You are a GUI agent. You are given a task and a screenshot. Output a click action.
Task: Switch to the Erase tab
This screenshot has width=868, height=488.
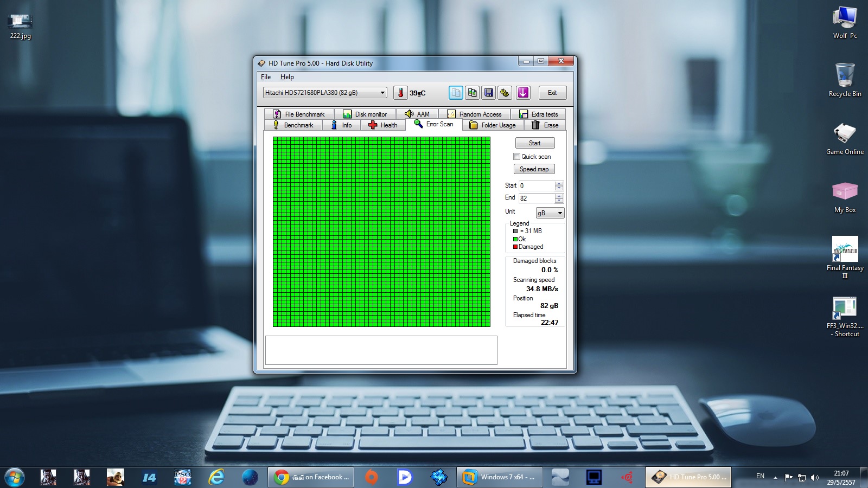pyautogui.click(x=545, y=125)
